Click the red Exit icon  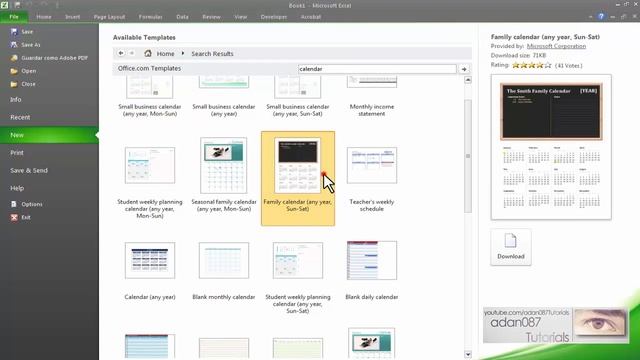(14, 217)
